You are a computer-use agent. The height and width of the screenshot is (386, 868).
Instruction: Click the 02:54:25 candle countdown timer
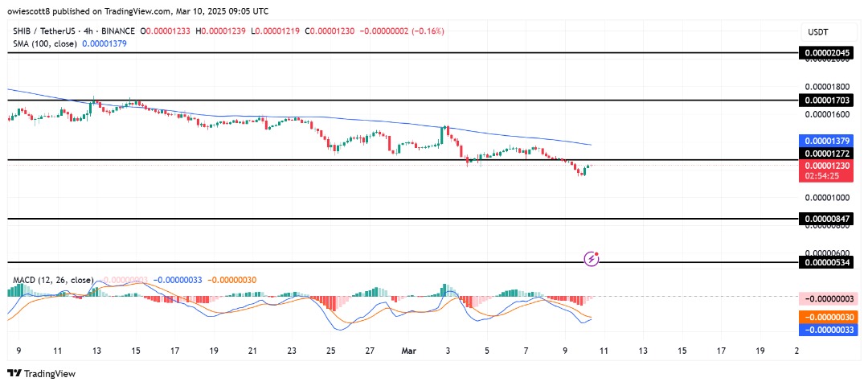(821, 176)
